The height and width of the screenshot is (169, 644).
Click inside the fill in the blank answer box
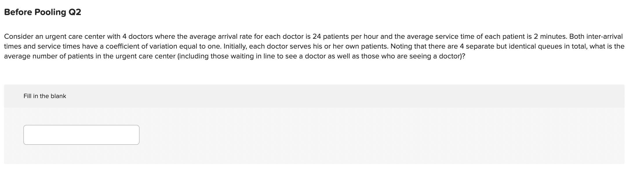tap(81, 135)
